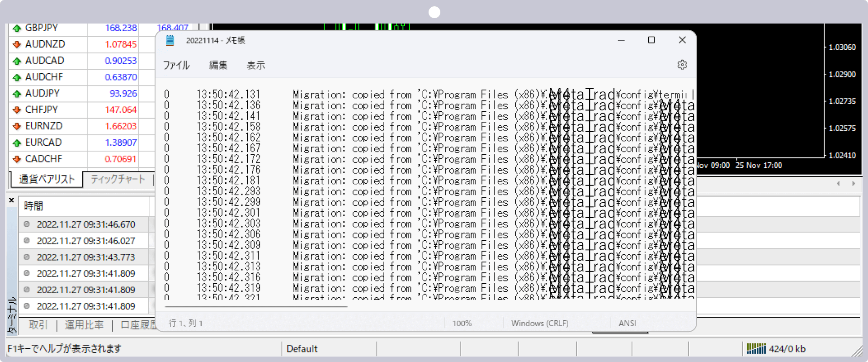The height and width of the screenshot is (362, 868).
Task: Click the Notepad document icon in title bar
Action: 170,40
